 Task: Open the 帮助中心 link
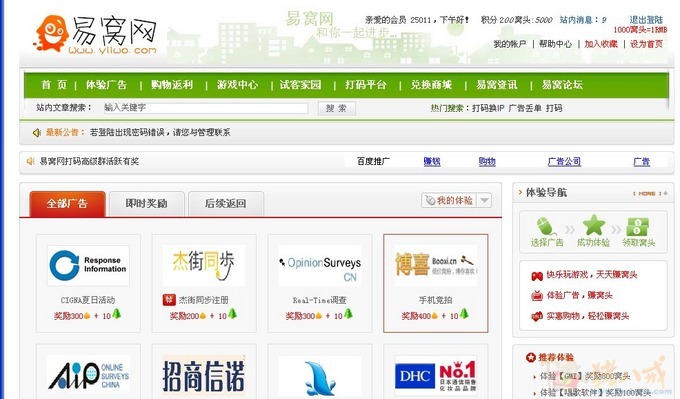coord(555,44)
